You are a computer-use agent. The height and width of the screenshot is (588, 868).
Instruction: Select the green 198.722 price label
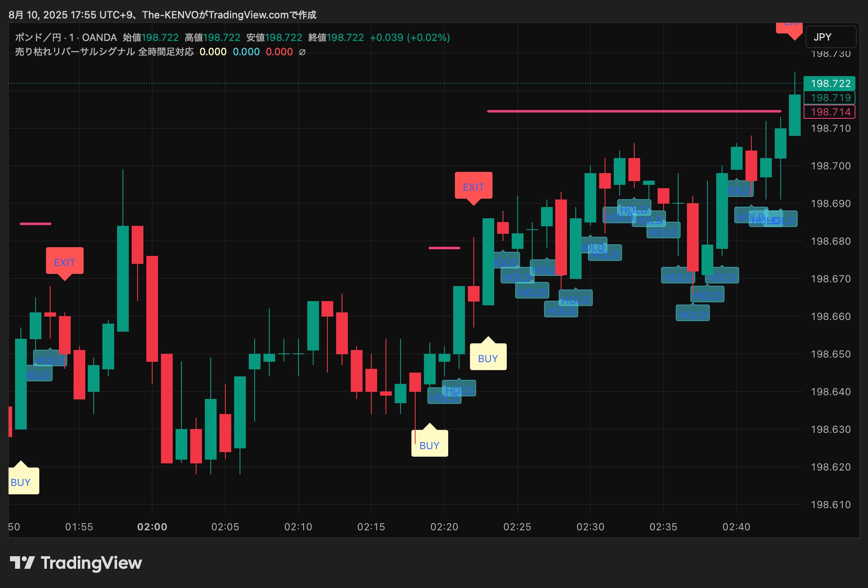tap(830, 83)
